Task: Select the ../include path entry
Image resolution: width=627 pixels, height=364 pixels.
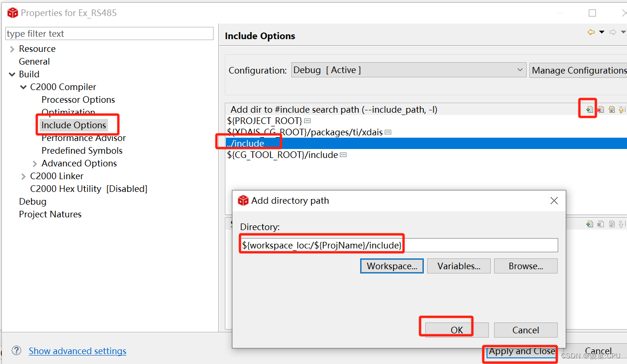Action: point(426,143)
